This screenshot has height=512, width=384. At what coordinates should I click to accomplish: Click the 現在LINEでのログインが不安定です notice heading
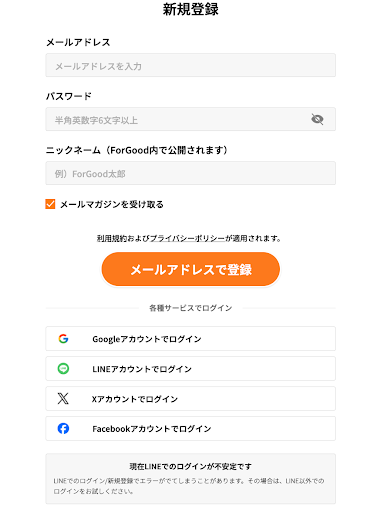click(190, 467)
